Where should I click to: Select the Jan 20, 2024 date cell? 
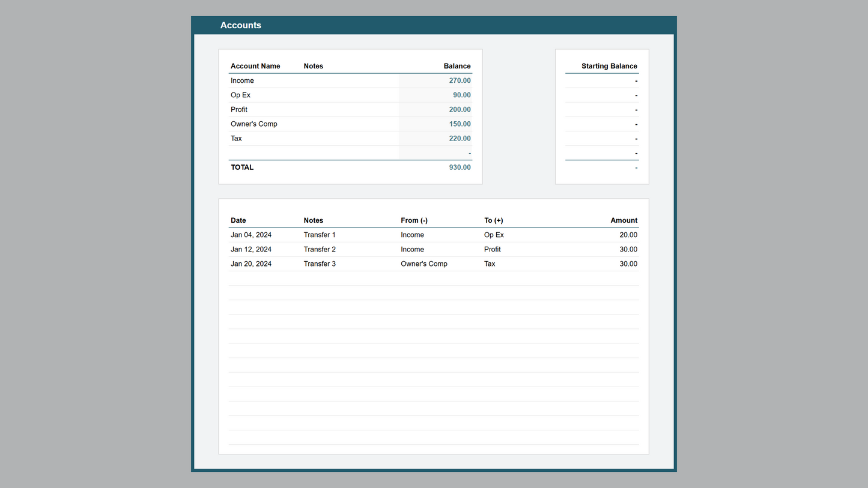click(251, 264)
